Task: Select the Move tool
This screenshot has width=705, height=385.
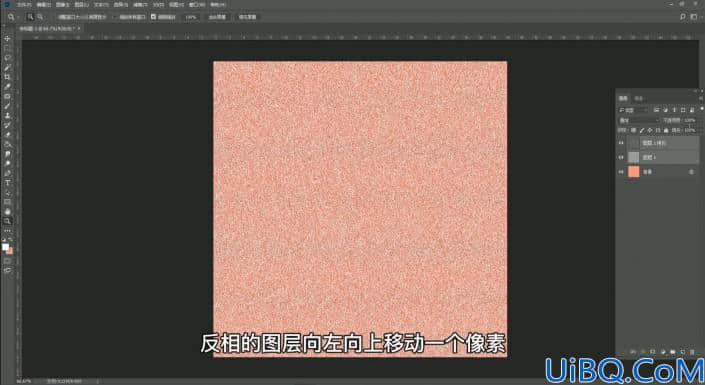Action: [7, 39]
